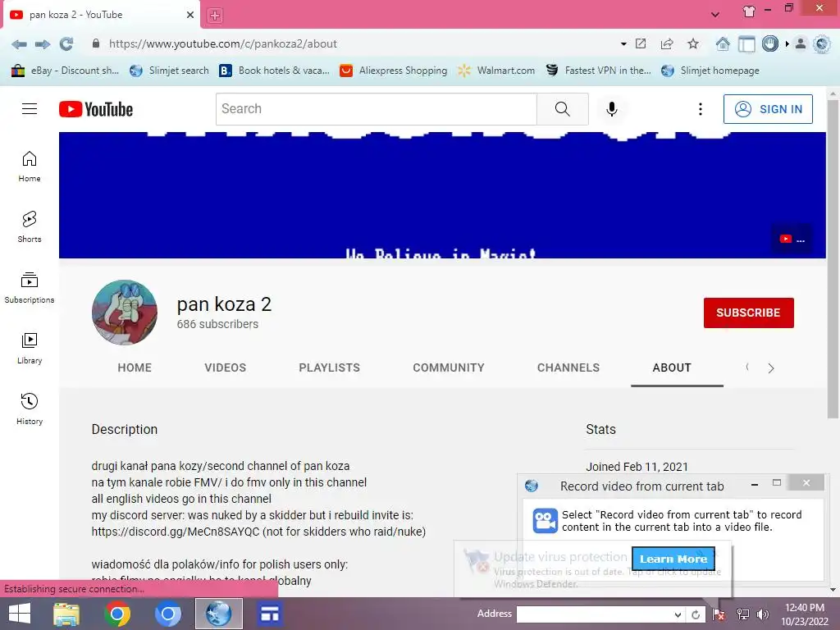Open YouTube settings three-dot menu
Screen dimensions: 840x630
pyautogui.click(x=701, y=109)
